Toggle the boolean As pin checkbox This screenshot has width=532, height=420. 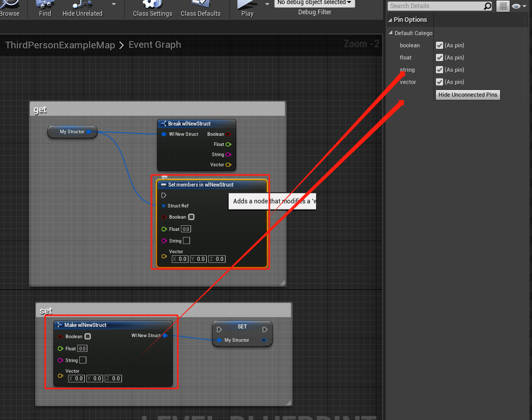(440, 45)
